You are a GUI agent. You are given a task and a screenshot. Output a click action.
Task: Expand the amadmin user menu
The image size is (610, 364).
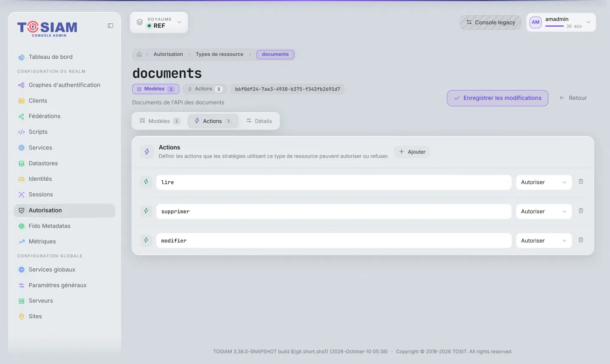[561, 22]
